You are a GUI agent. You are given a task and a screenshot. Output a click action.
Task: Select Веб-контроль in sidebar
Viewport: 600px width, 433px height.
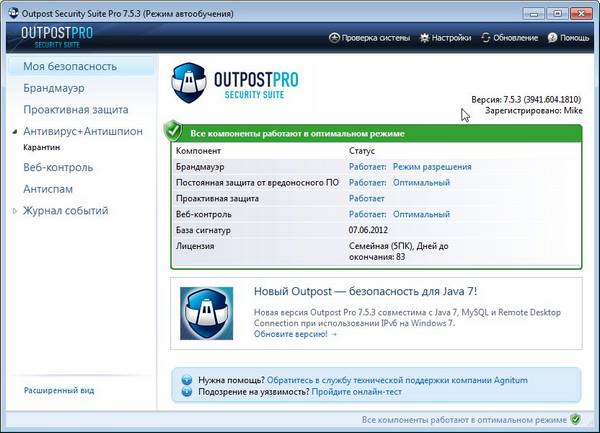tap(58, 168)
